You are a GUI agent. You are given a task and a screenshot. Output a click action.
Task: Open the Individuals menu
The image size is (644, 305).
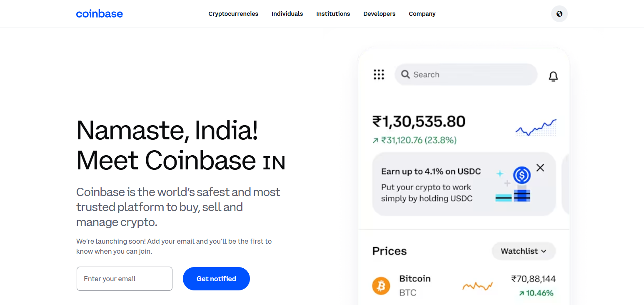point(287,14)
